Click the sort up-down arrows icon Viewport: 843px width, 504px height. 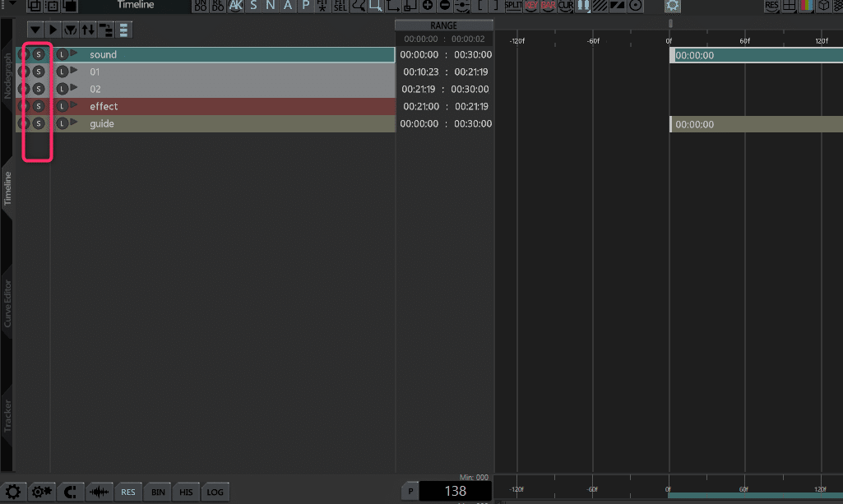[88, 30]
